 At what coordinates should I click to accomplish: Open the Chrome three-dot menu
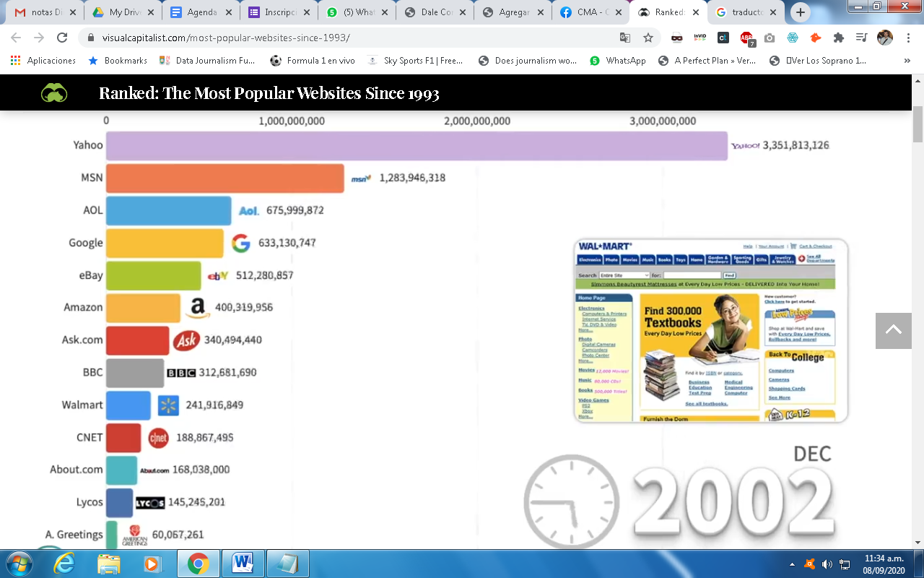(908, 38)
